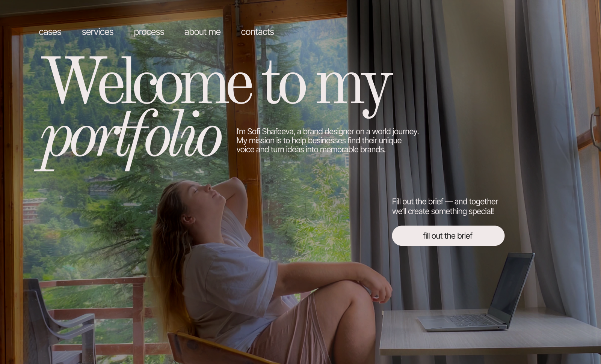Image resolution: width=601 pixels, height=364 pixels.
Task: Click the window handle at right edge
Action: [x=595, y=128]
